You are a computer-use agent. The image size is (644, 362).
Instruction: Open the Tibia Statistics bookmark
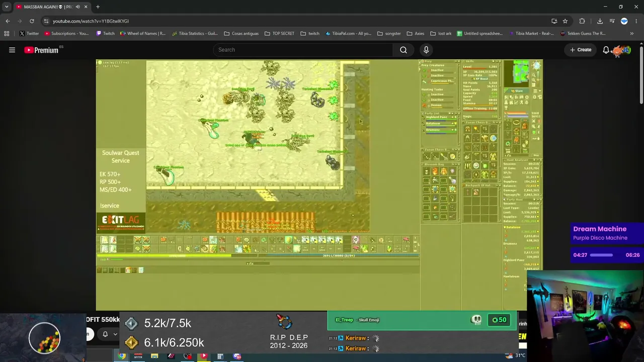195,34
